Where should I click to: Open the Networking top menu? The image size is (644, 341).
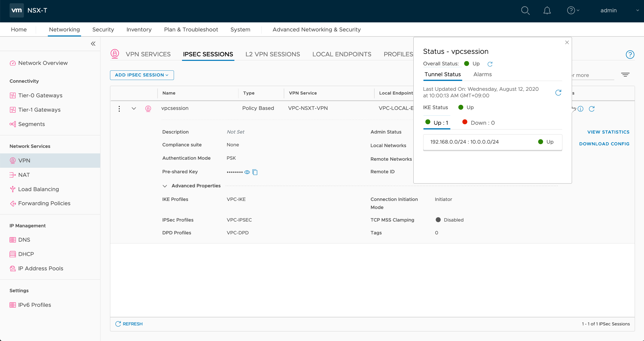coord(64,30)
